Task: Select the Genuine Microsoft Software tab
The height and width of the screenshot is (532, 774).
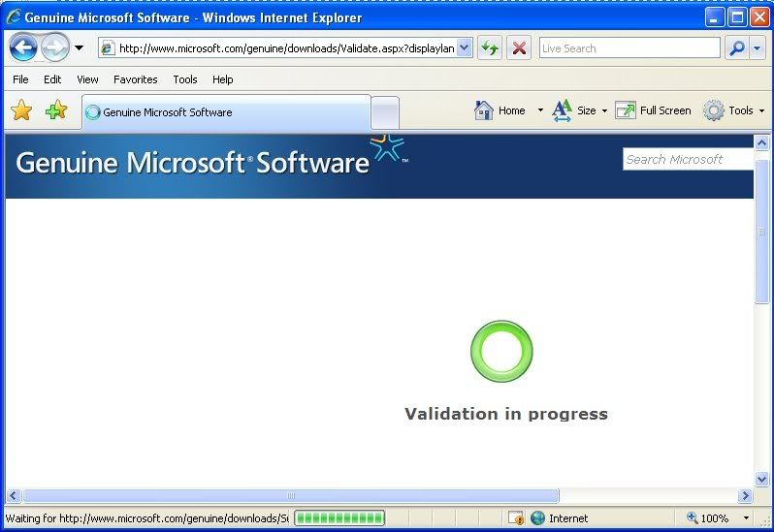Action: [x=227, y=112]
